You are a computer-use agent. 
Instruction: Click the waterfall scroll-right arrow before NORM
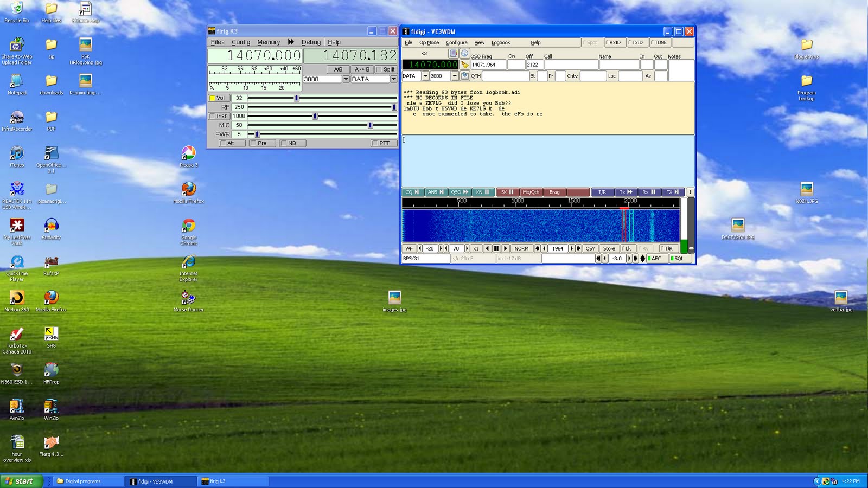pyautogui.click(x=506, y=248)
